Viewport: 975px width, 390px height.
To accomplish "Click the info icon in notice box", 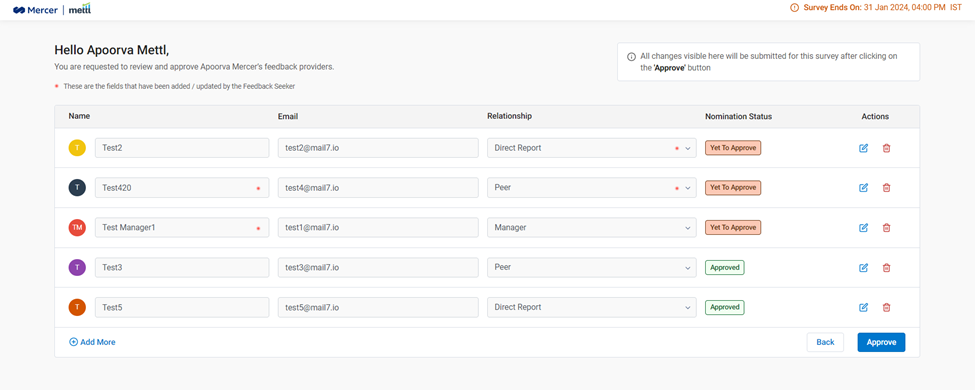I will pyautogui.click(x=631, y=56).
